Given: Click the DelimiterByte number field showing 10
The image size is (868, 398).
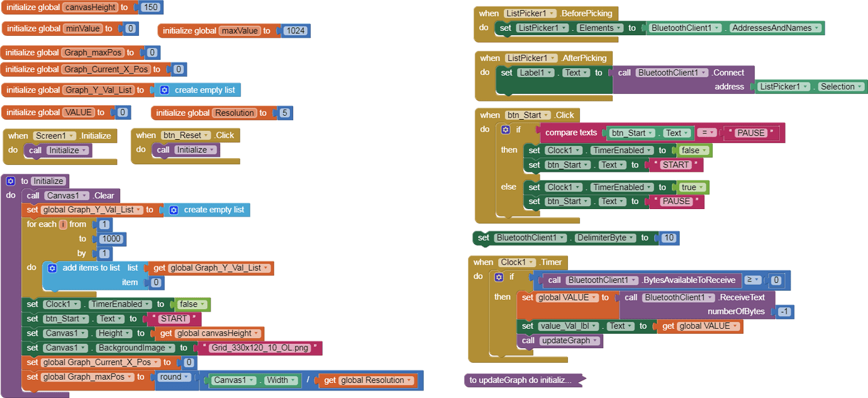Looking at the screenshot, I should [668, 238].
